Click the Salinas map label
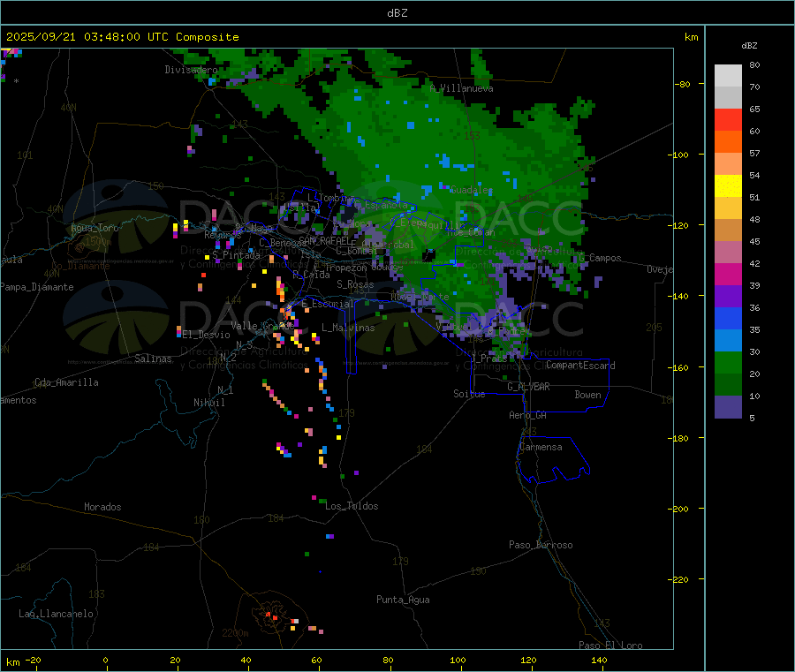Image resolution: width=795 pixels, height=672 pixels. pyautogui.click(x=153, y=359)
